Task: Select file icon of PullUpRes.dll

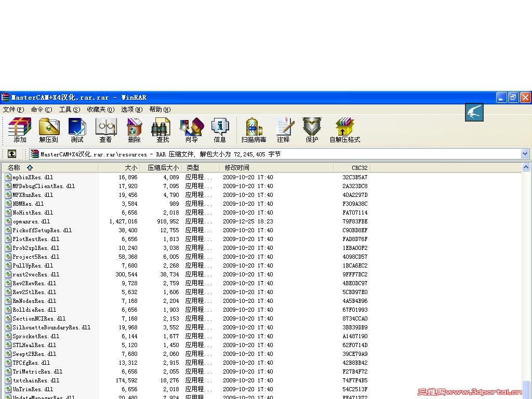Action: (x=8, y=265)
